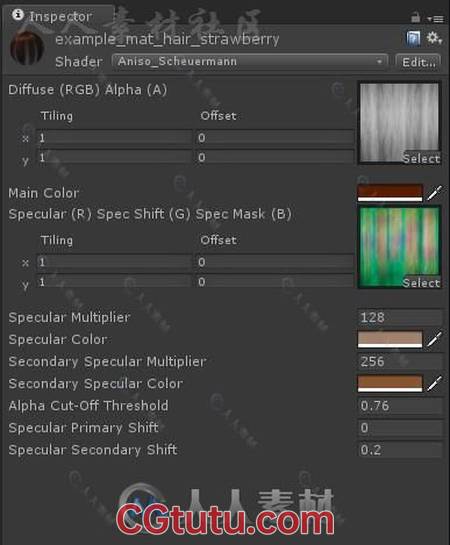This screenshot has width=450, height=545.
Task: Click the Inspector lock icon
Action: click(415, 17)
